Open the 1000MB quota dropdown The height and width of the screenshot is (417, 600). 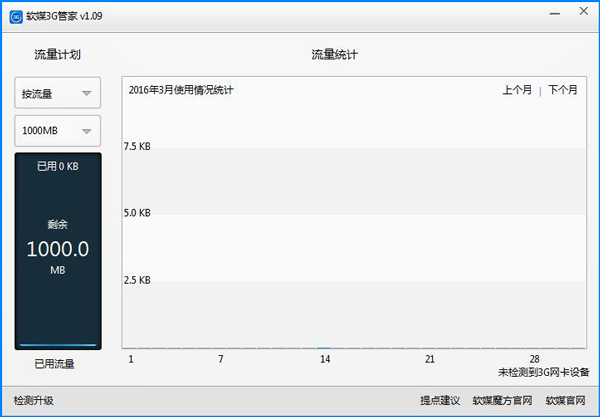click(58, 131)
